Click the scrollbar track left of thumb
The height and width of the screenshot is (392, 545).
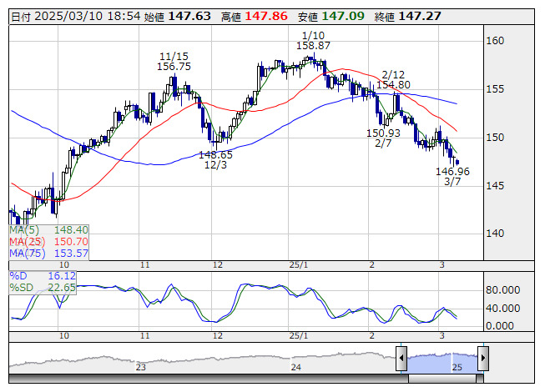click(x=209, y=379)
